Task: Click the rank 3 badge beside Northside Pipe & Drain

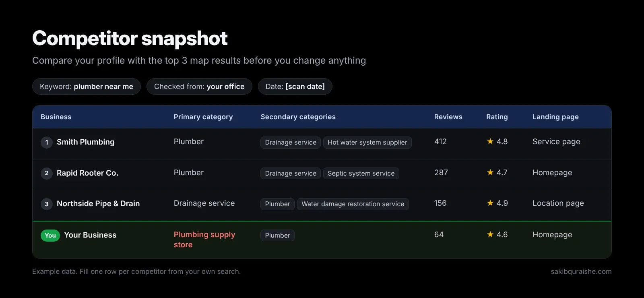Action: pyautogui.click(x=47, y=204)
